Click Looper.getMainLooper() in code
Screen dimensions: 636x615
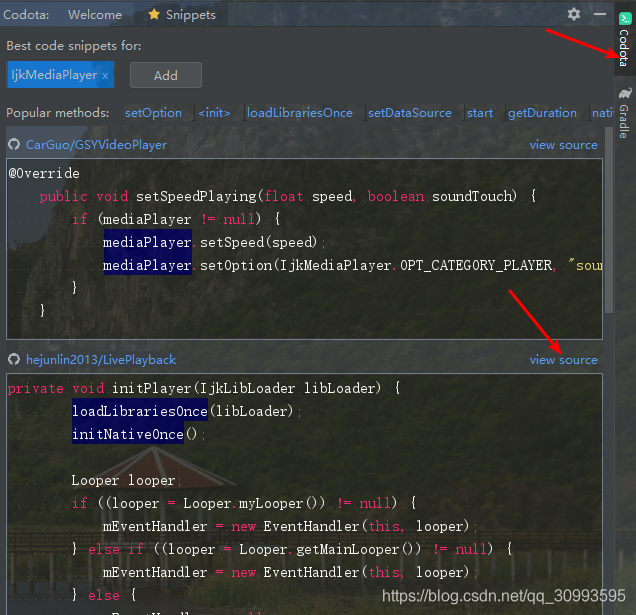point(330,549)
